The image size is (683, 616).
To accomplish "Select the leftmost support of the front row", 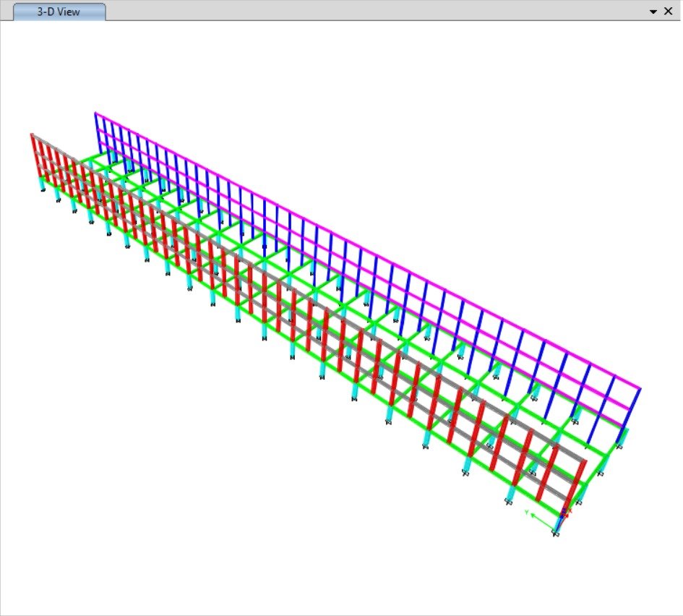I will [x=43, y=191].
